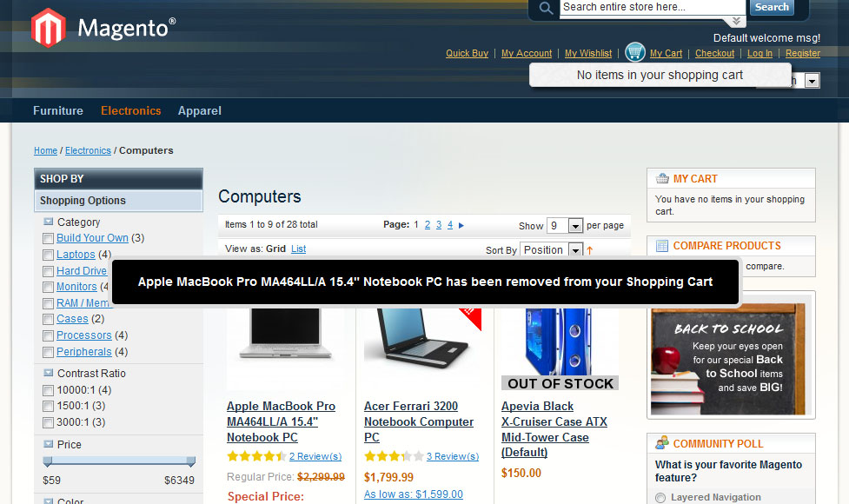Open the Furniture menu
The image size is (849, 504).
[58, 111]
